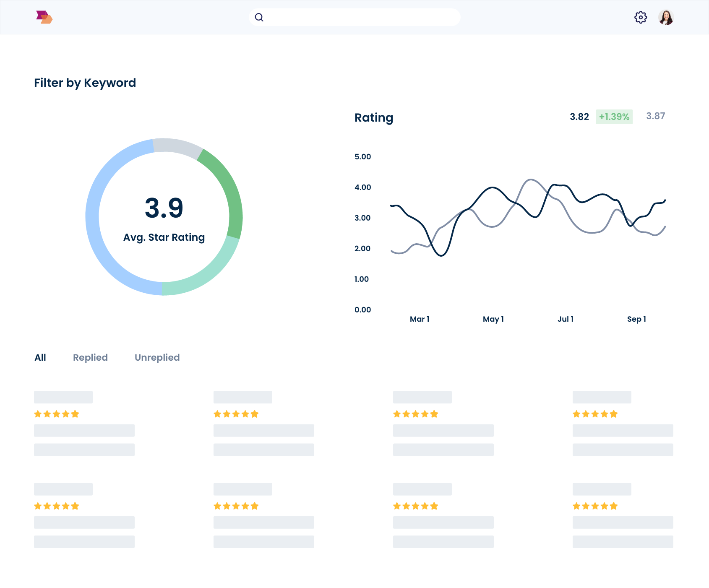Click inside the search bar
Screen dimensions: 709x588
[x=354, y=17]
